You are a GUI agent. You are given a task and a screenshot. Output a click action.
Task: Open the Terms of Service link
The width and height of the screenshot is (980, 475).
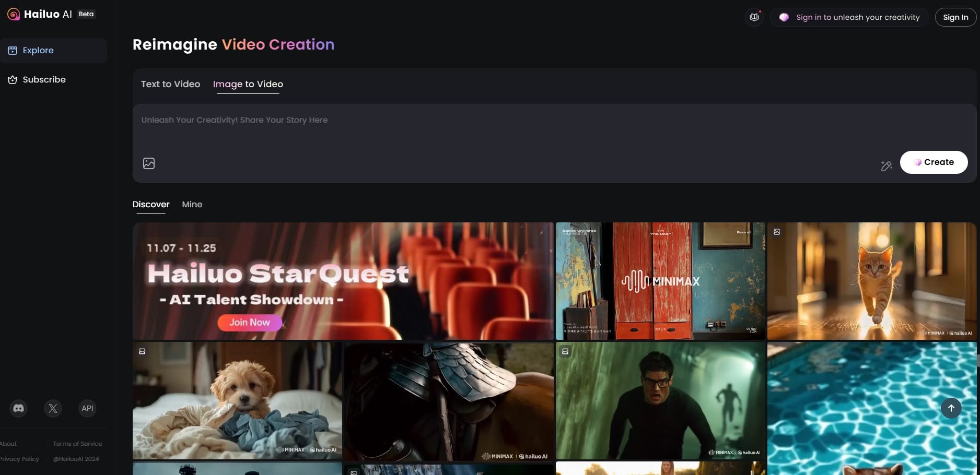coord(77,443)
